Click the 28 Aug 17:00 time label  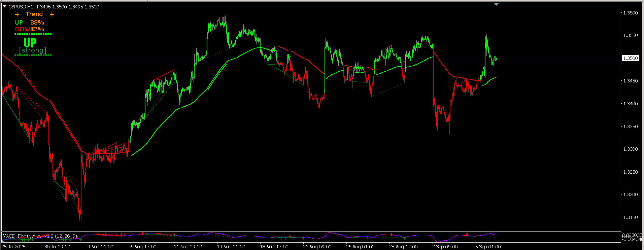(403, 247)
